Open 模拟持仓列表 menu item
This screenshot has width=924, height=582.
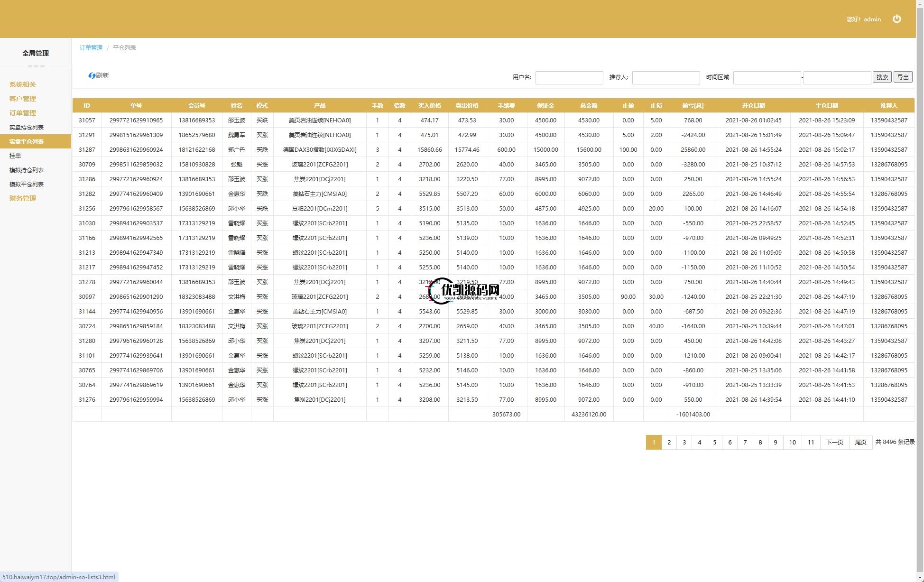click(x=27, y=170)
